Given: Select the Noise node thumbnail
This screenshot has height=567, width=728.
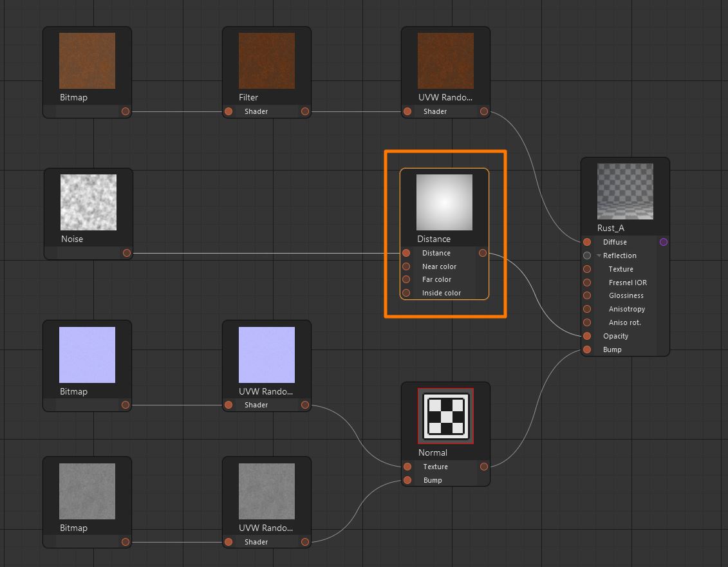Looking at the screenshot, I should point(88,203).
